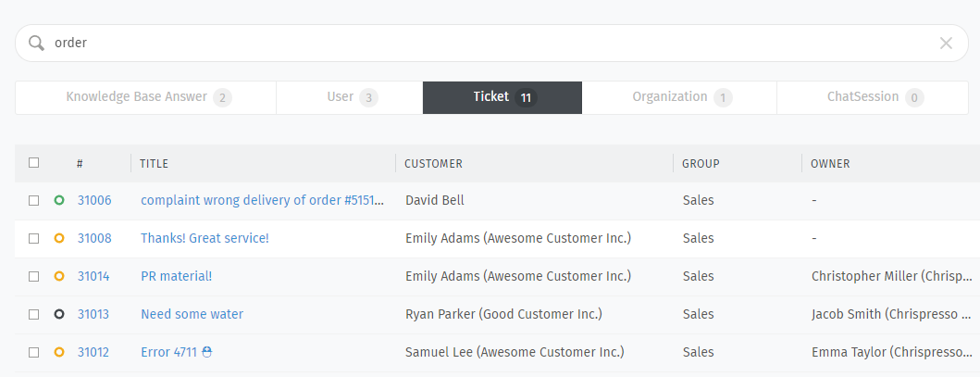This screenshot has width=980, height=377.
Task: Open ticket number 31014 link
Action: click(93, 276)
